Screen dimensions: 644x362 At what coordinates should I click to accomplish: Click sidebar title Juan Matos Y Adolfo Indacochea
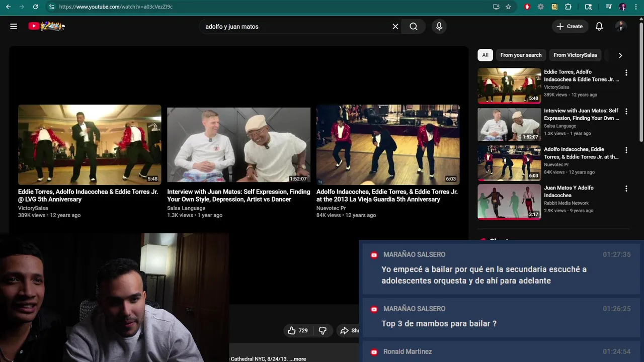[x=569, y=192]
